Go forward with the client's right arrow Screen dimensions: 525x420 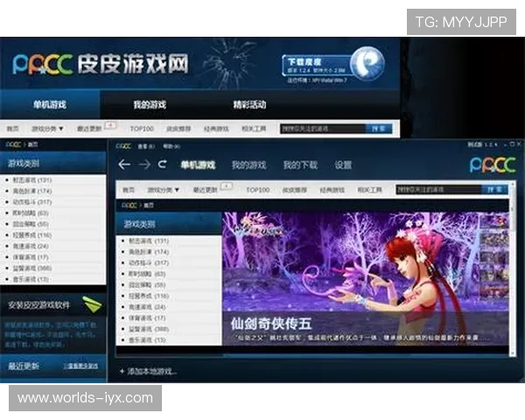(144, 164)
